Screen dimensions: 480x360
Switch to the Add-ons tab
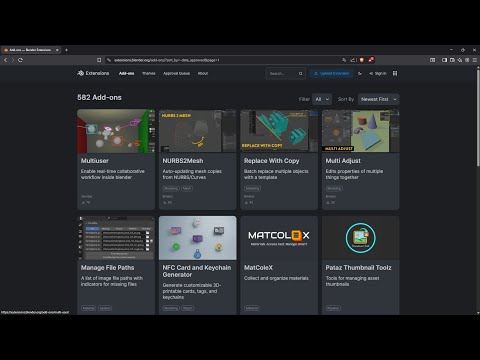point(127,73)
